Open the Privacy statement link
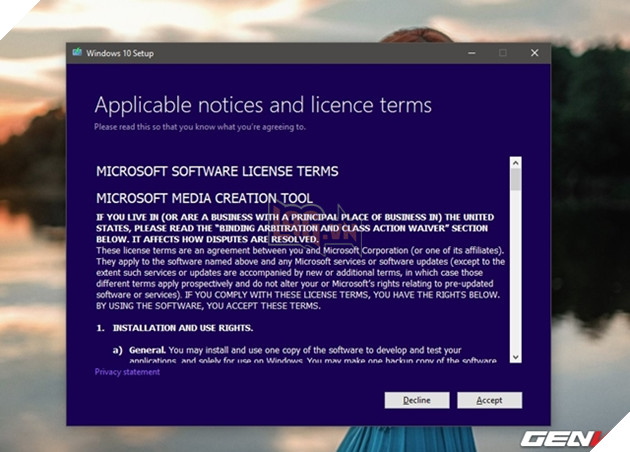Viewport: 630px width, 452px height. [x=127, y=372]
